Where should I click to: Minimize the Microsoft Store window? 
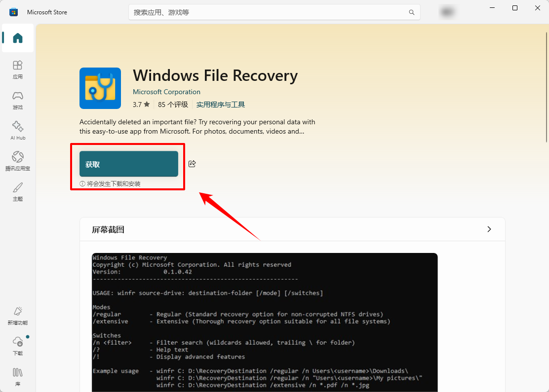point(492,8)
